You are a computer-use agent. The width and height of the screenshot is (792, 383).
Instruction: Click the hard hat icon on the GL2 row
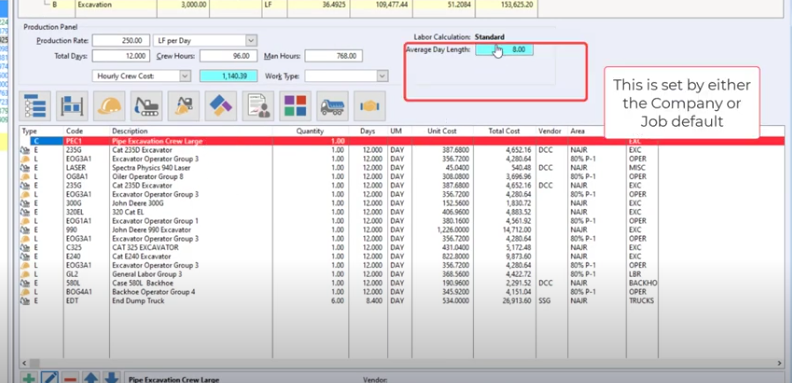(24, 274)
